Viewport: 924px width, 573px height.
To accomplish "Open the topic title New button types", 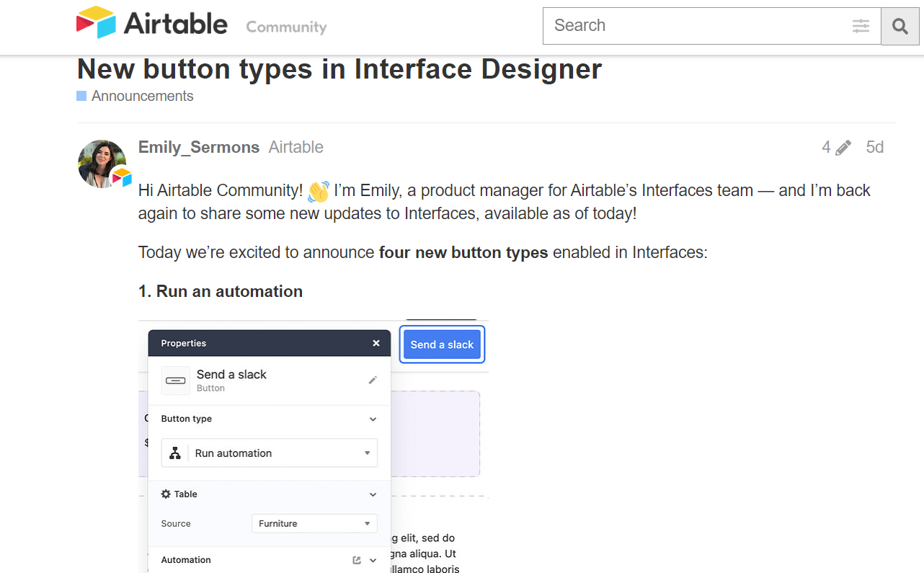I will pos(339,69).
